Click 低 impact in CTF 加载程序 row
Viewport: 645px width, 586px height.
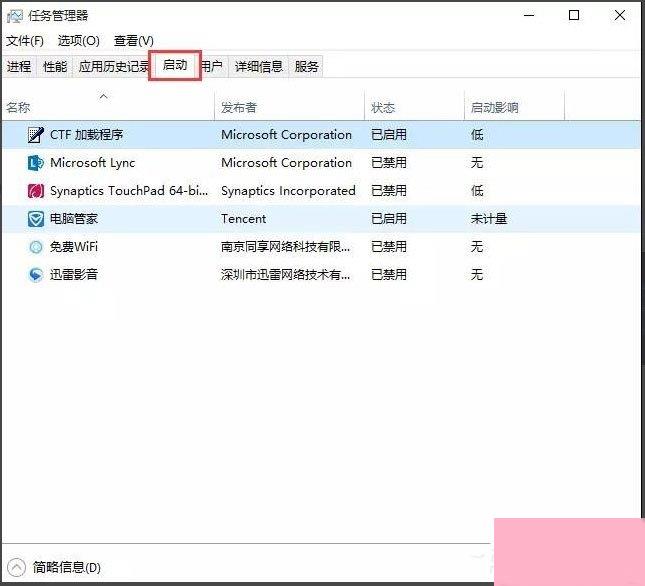[477, 134]
